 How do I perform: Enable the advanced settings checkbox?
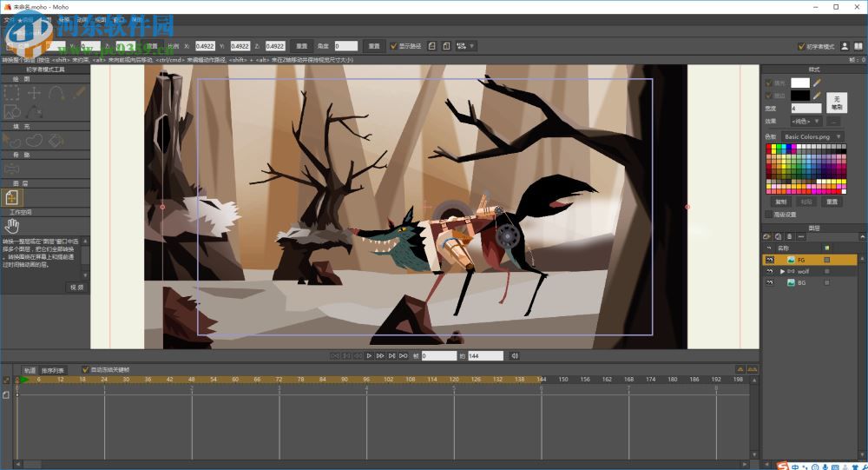click(768, 214)
